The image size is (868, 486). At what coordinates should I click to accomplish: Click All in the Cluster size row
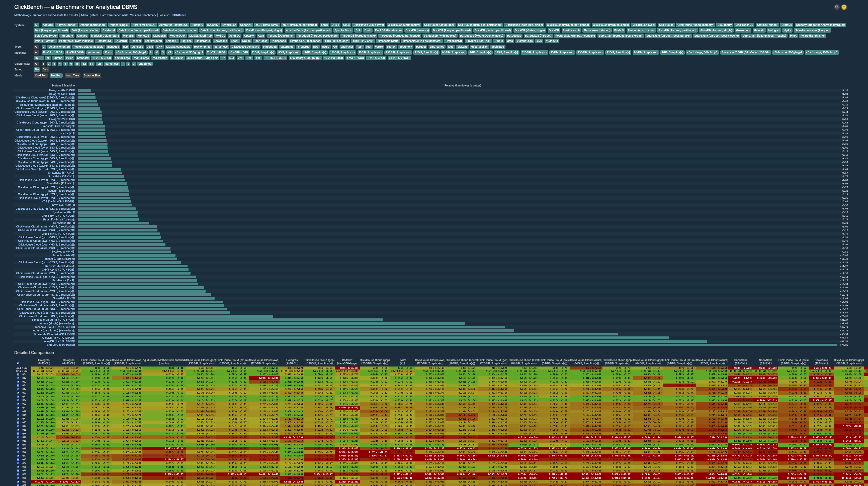click(36, 64)
